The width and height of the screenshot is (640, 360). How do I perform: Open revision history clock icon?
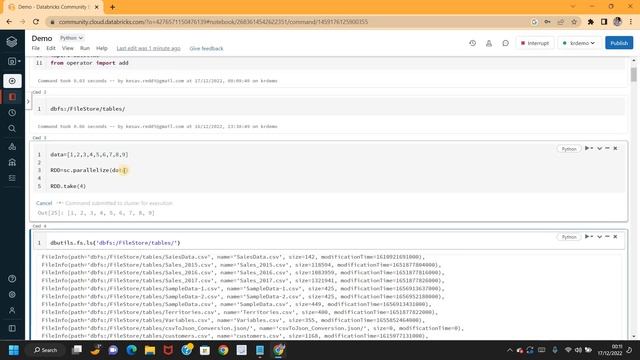(x=473, y=43)
